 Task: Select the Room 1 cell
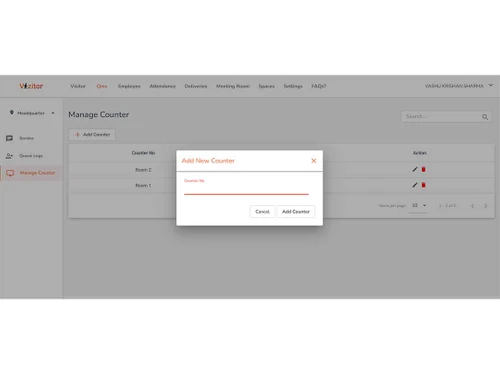pos(143,185)
